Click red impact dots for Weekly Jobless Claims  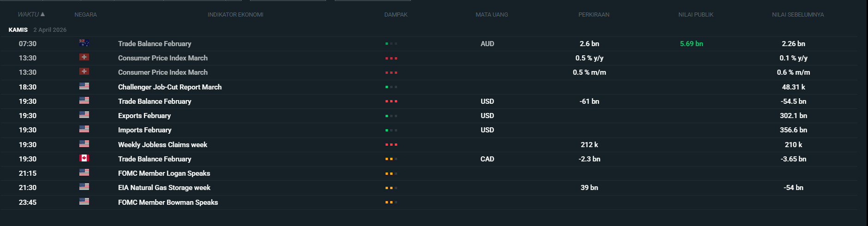tap(391, 145)
